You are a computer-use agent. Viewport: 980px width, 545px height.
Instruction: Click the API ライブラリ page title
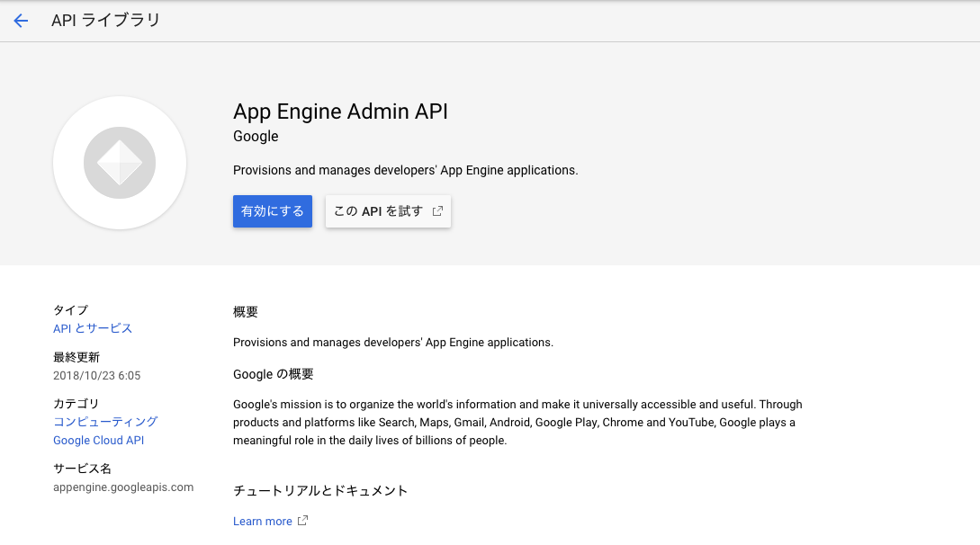coord(107,20)
